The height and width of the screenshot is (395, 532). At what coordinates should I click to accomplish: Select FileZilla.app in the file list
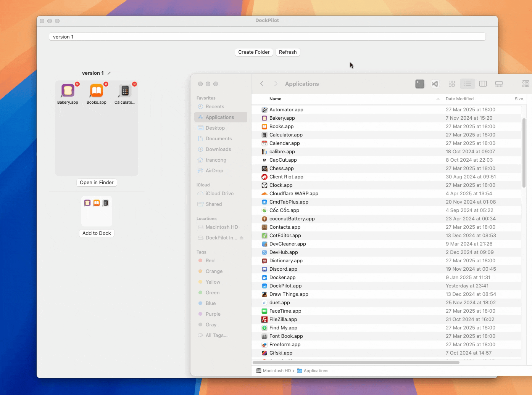tap(386, 320)
